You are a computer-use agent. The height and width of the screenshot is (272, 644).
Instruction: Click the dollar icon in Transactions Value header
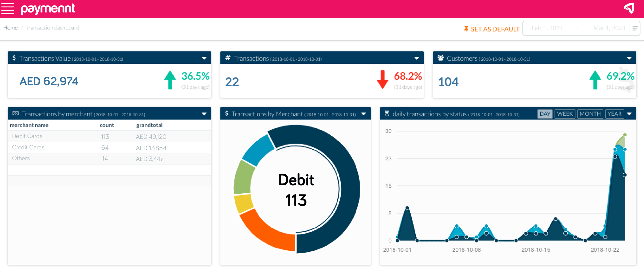pos(14,58)
